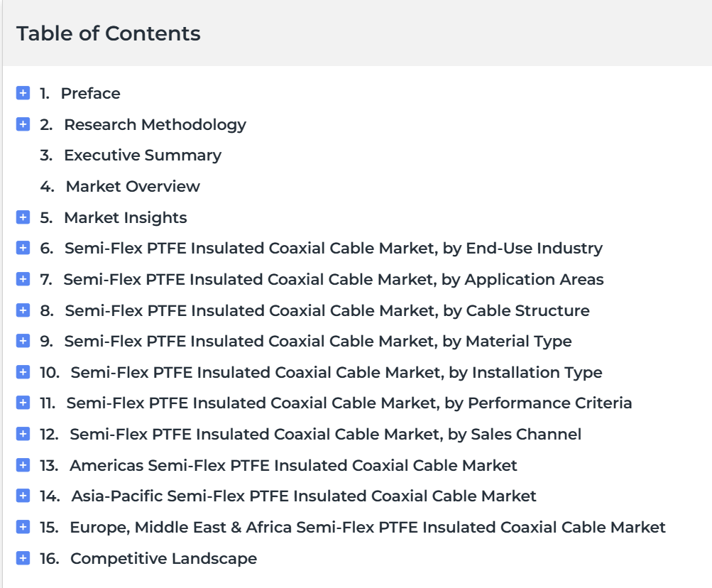Viewport: 712px width, 588px height.
Task: Click the Market Insights chapter title
Action: (126, 218)
